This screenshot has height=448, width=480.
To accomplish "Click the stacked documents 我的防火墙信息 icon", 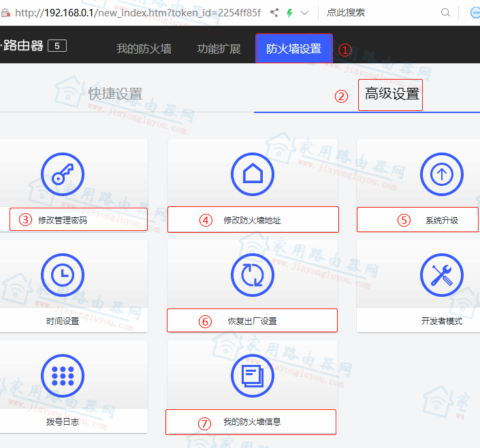I will pyautogui.click(x=253, y=375).
